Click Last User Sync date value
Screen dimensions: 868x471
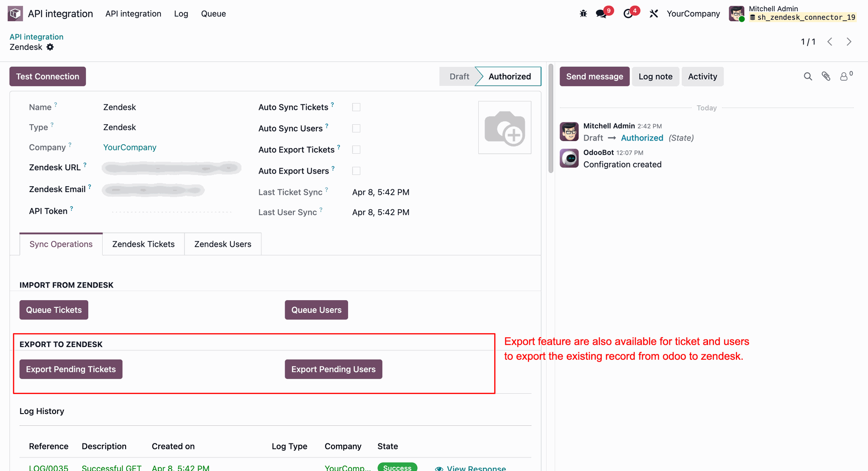pos(381,212)
